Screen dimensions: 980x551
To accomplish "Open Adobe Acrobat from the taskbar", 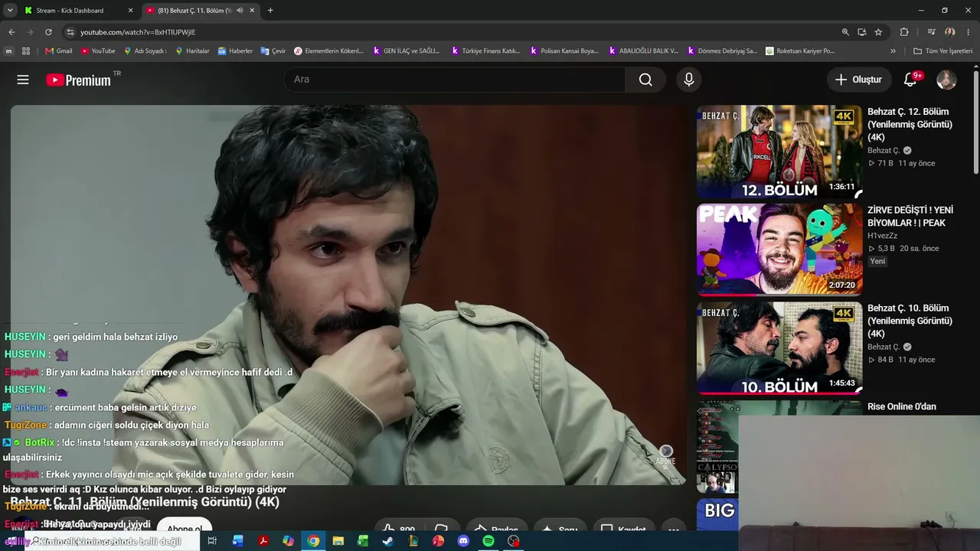I will tap(263, 541).
